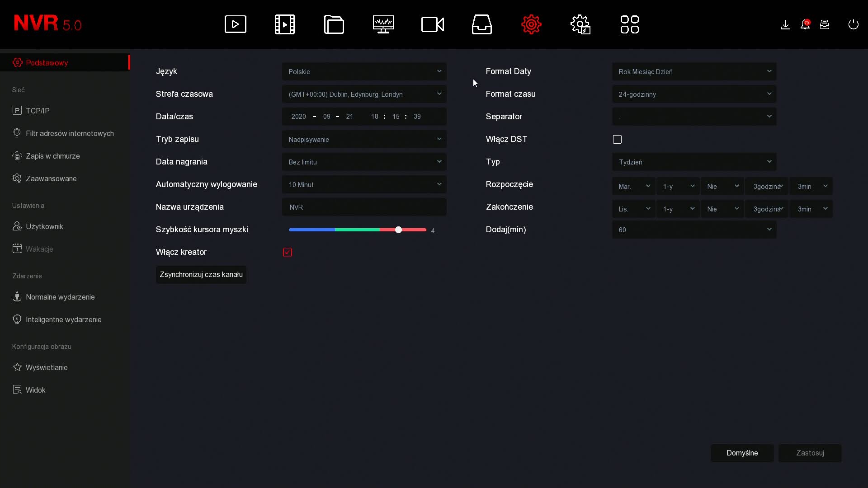Open the channel/monitor analysis module
The height and width of the screenshot is (488, 868).
pyautogui.click(x=383, y=24)
